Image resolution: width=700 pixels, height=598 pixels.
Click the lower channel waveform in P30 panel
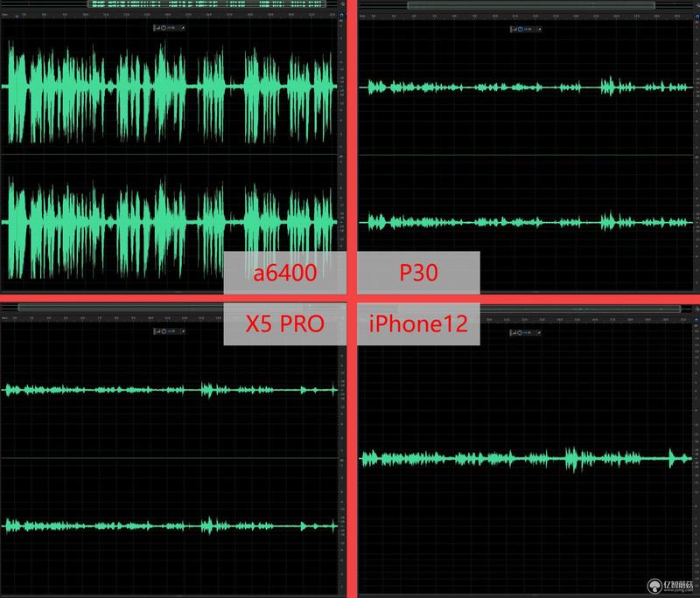(527, 221)
